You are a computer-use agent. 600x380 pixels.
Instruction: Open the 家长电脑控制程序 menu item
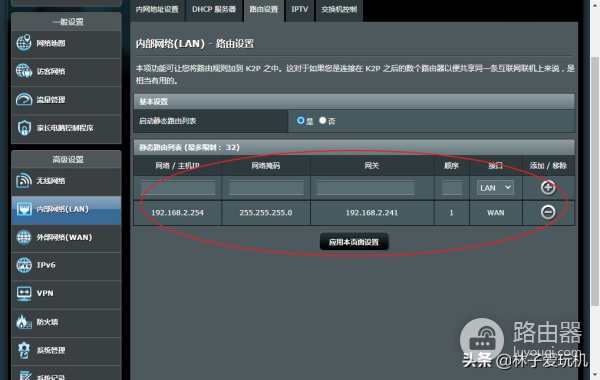click(67, 128)
